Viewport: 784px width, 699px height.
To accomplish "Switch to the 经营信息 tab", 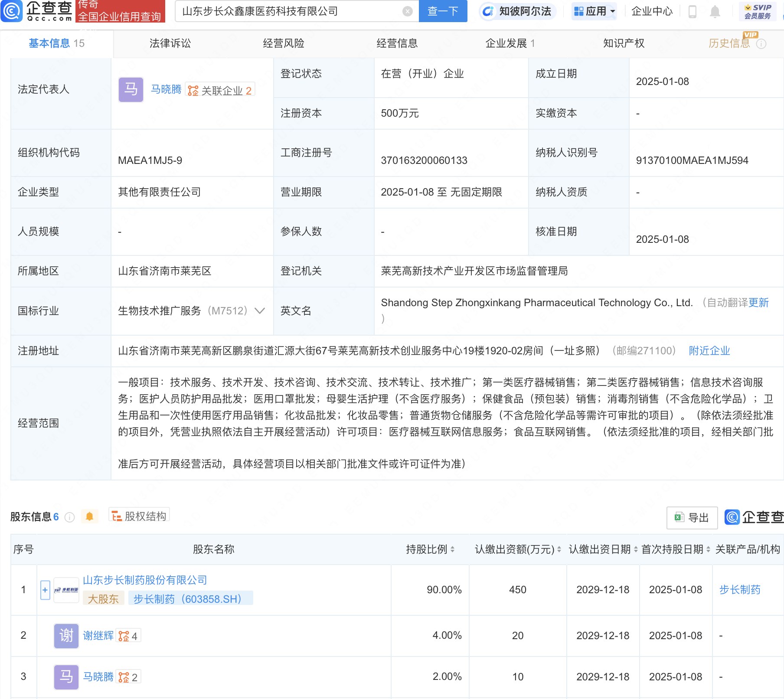I will [397, 43].
